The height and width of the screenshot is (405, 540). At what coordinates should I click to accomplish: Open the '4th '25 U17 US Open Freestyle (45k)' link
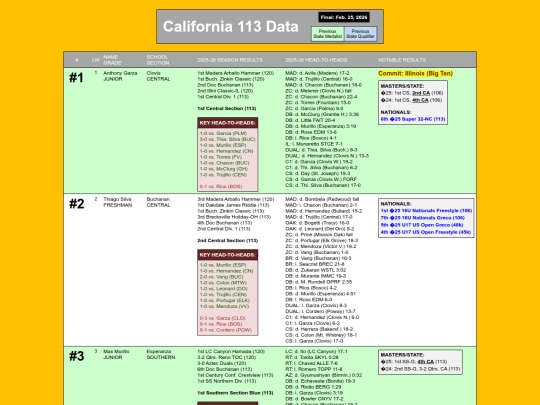tap(426, 232)
